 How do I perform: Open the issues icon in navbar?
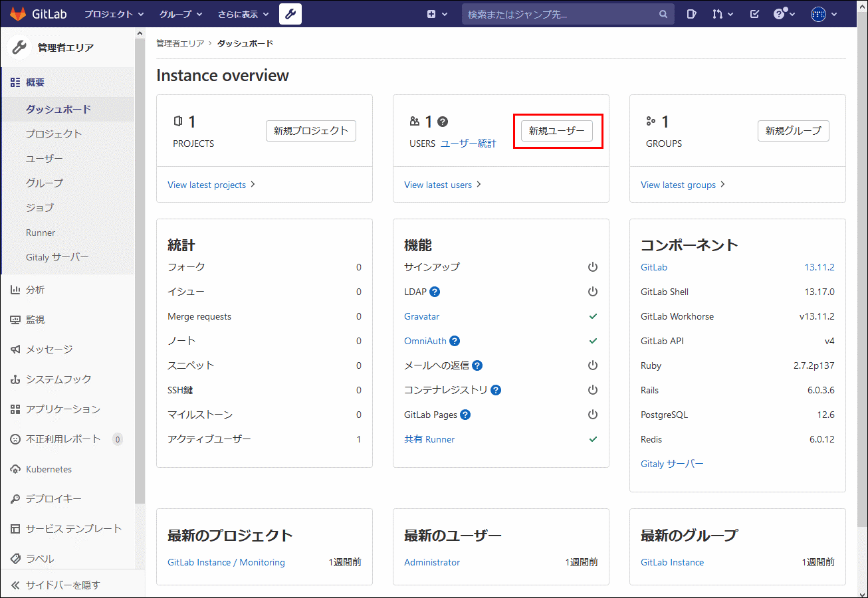[691, 14]
